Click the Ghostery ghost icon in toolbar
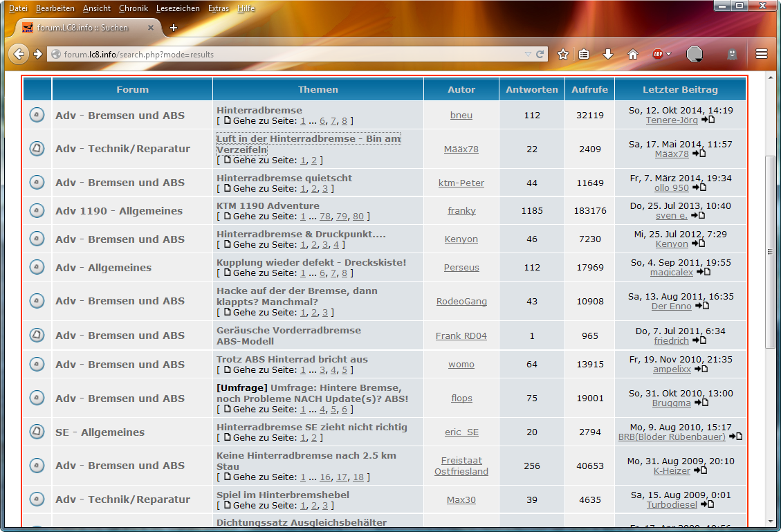 732,54
